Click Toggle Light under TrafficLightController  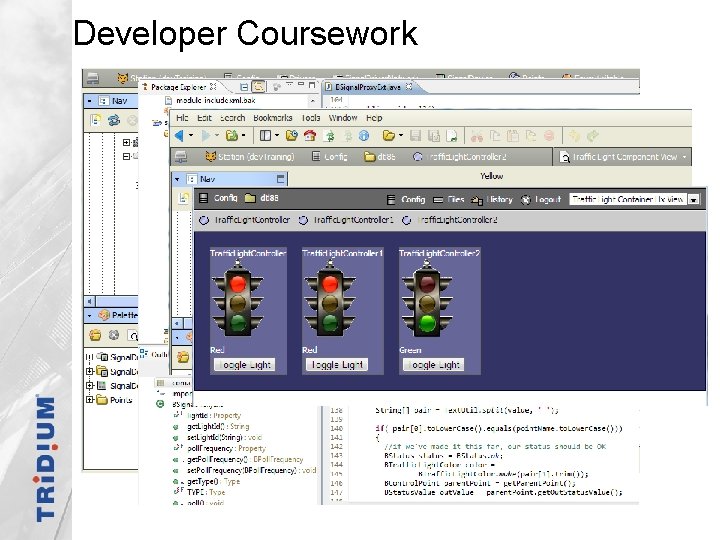[x=245, y=365]
